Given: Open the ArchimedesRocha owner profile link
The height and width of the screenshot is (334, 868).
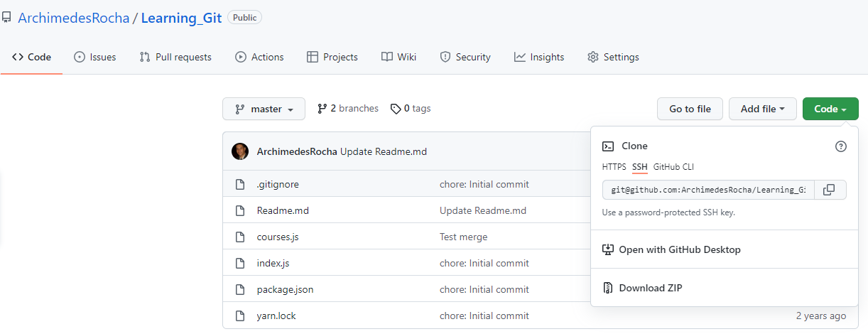Looking at the screenshot, I should coord(73,18).
